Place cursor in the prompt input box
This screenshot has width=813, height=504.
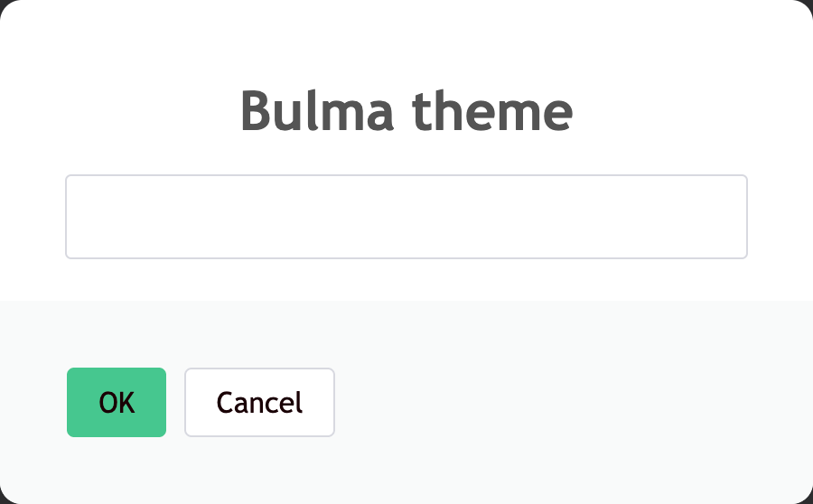(406, 217)
